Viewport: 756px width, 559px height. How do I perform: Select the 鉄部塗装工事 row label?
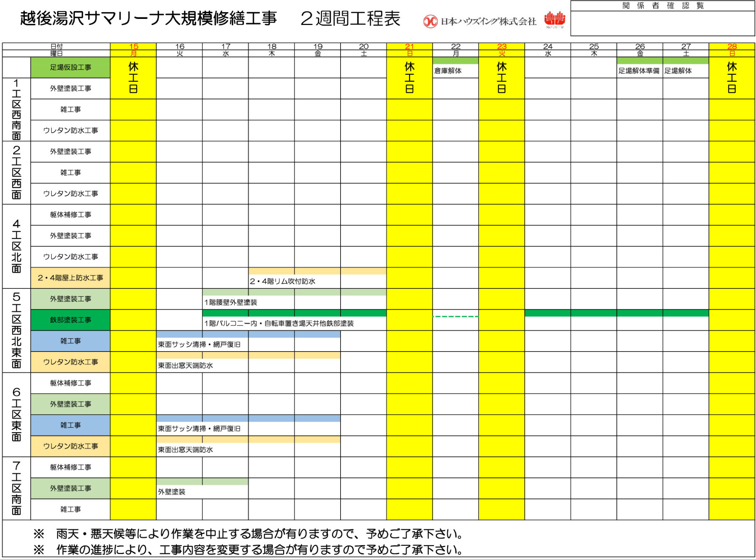70,320
